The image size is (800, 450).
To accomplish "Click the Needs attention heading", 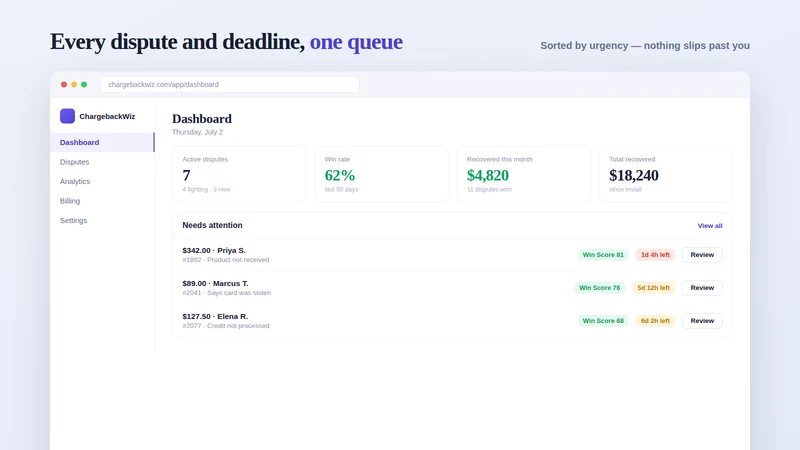I will point(212,225).
